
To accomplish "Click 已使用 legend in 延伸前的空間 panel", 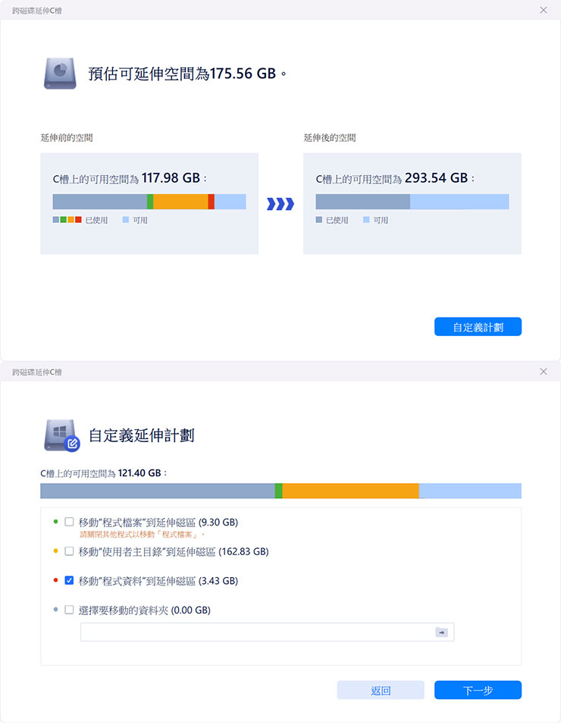I will [80, 220].
